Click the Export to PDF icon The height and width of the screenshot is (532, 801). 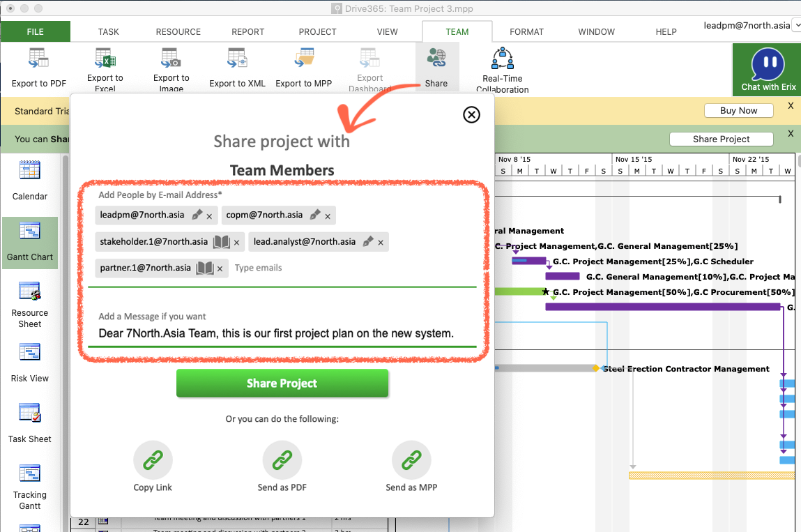(38, 58)
